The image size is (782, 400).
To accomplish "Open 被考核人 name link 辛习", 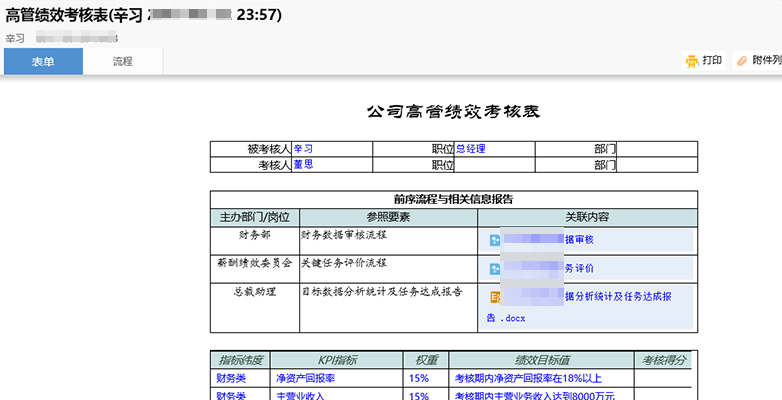I will (x=303, y=148).
